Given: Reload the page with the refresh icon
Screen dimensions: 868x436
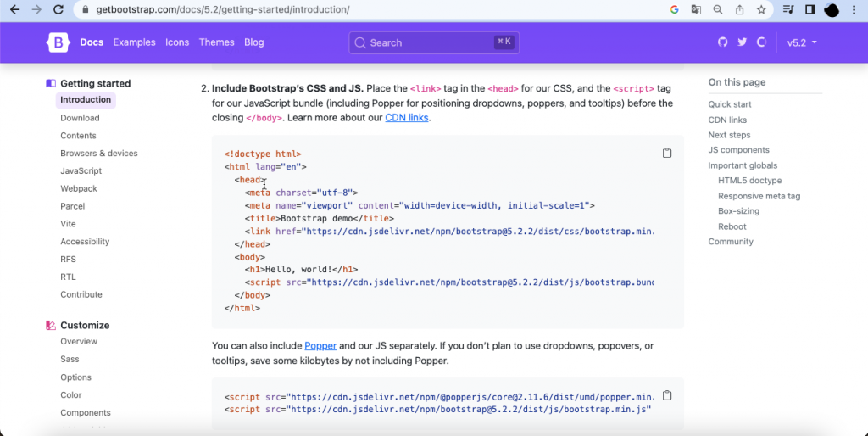Looking at the screenshot, I should point(58,9).
